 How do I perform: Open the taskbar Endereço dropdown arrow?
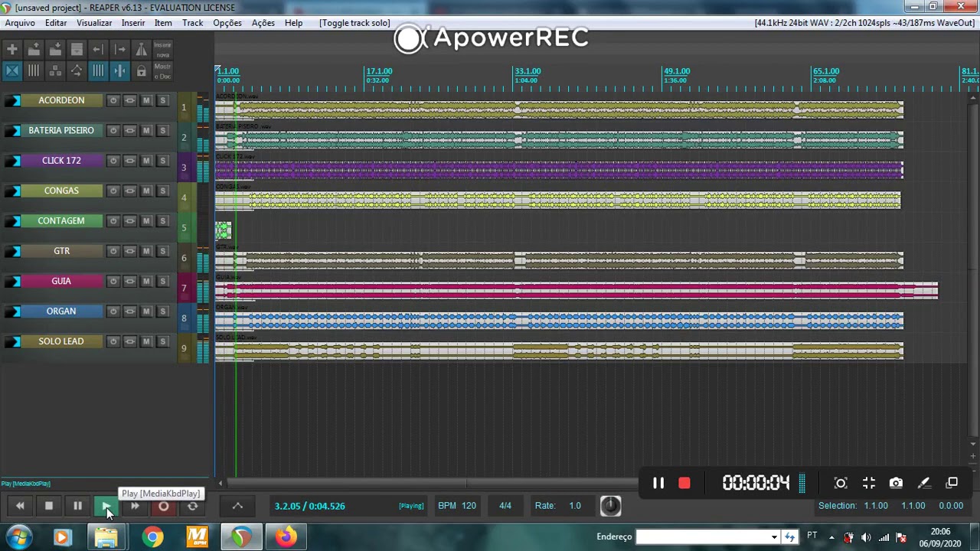[774, 537]
